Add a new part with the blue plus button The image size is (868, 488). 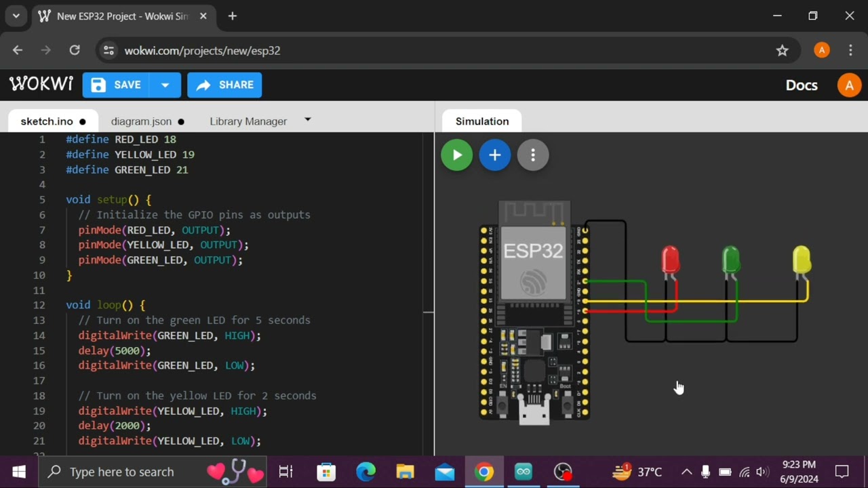[x=495, y=155]
